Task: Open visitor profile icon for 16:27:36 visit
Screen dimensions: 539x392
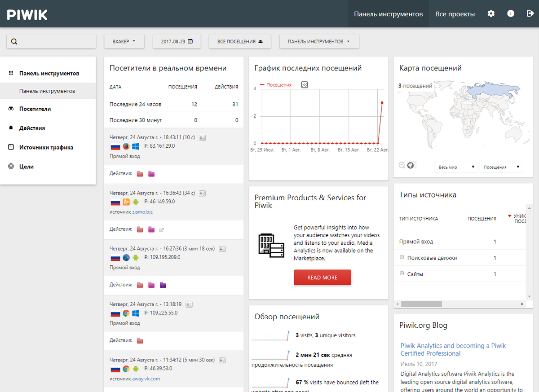Action: pyautogui.click(x=222, y=249)
